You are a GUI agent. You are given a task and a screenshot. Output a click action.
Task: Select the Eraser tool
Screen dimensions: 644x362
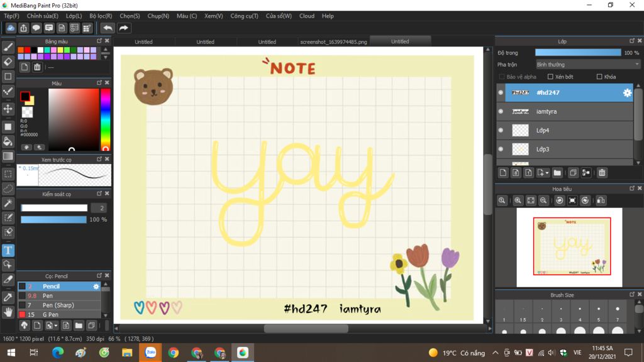coord(8,62)
